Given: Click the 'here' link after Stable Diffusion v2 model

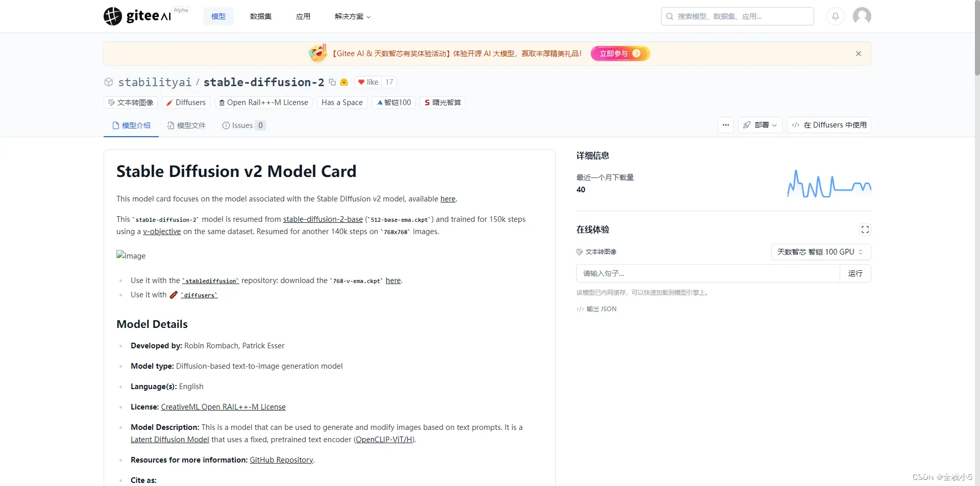Looking at the screenshot, I should click(448, 199).
